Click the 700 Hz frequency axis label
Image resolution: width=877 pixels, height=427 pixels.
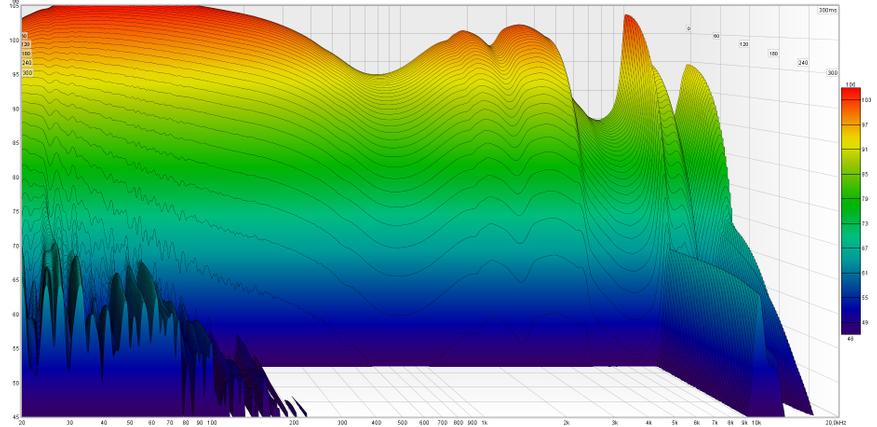tap(442, 421)
